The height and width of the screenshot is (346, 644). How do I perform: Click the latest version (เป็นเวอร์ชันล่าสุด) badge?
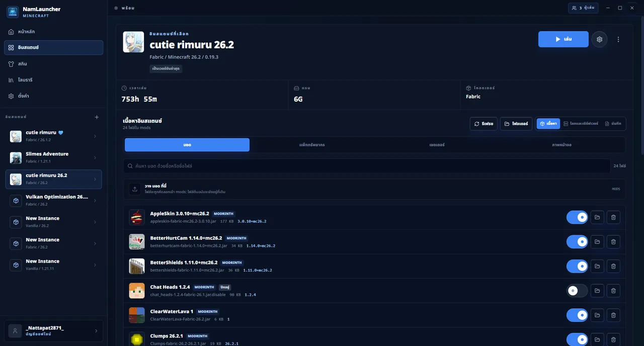[x=166, y=68]
